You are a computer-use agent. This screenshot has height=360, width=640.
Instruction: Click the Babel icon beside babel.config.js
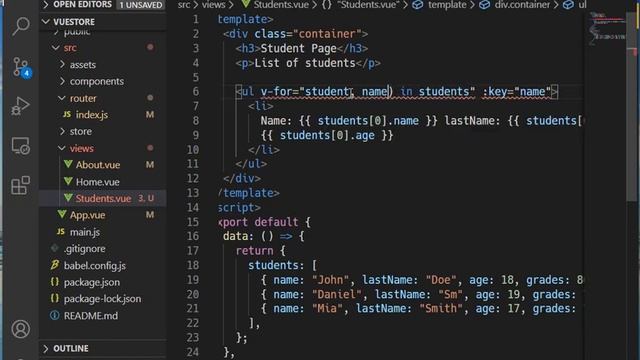coord(55,265)
